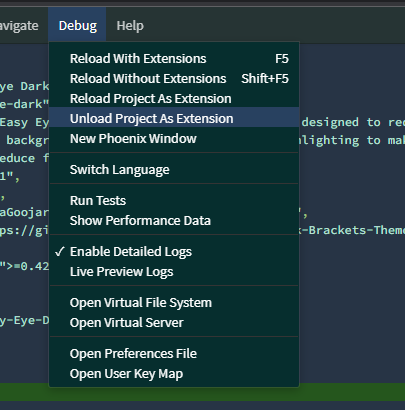Click Reload Project As Extension
Viewport: 405px width, 410px height.
coord(174,99)
